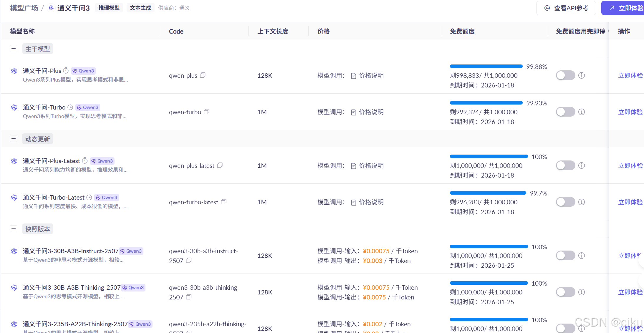Click 立即体验 link for 通义千问-Turbo
Screen dimensions: 644x333
pos(630,112)
